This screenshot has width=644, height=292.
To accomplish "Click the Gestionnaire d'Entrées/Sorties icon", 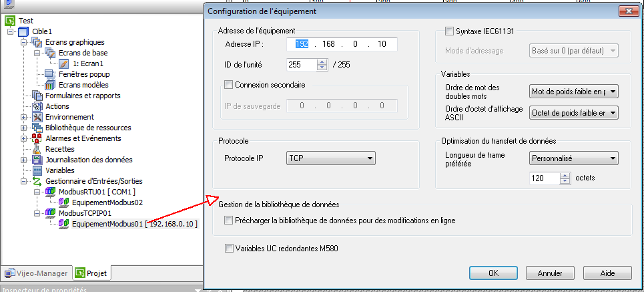I will 37,181.
